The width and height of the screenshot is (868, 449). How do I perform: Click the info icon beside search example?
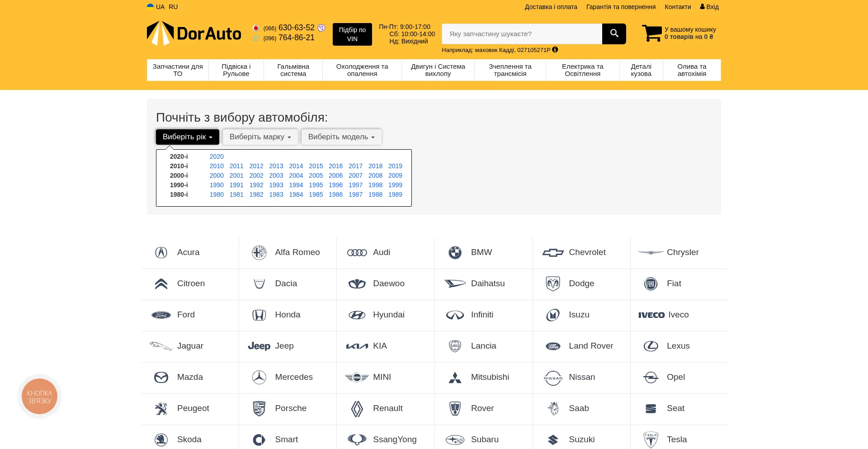point(555,50)
